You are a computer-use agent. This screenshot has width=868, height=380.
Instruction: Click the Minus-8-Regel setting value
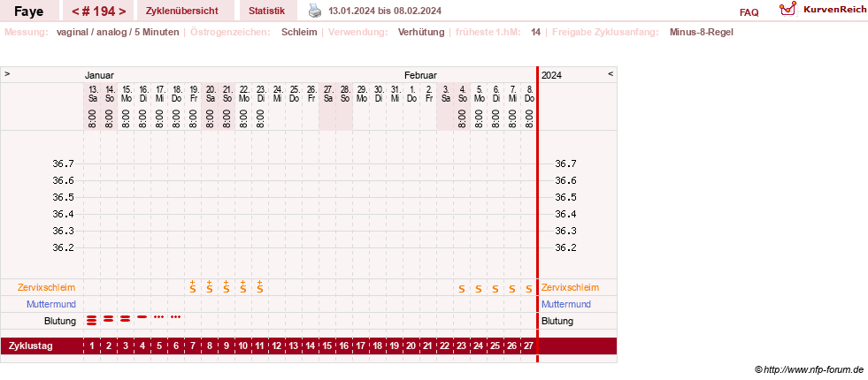[x=701, y=32]
